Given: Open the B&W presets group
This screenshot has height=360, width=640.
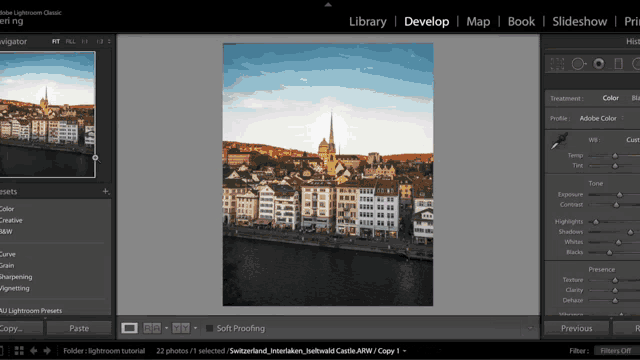Looking at the screenshot, I should tap(7, 232).
